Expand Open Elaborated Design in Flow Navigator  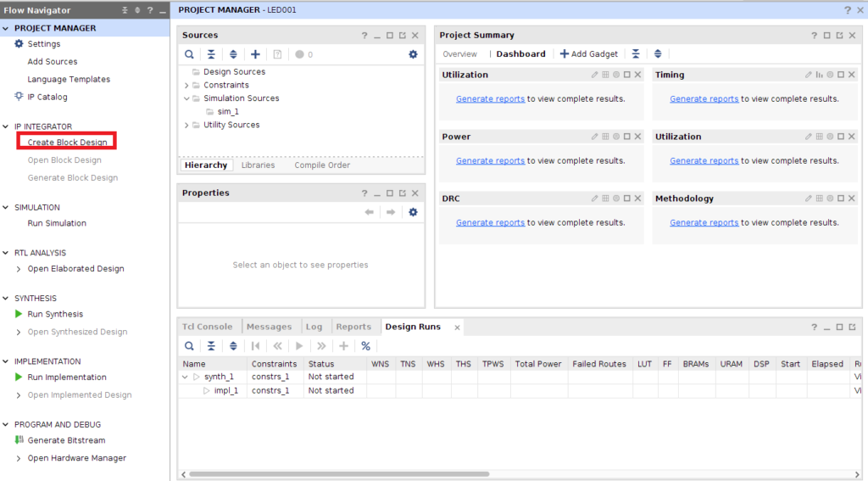19,269
